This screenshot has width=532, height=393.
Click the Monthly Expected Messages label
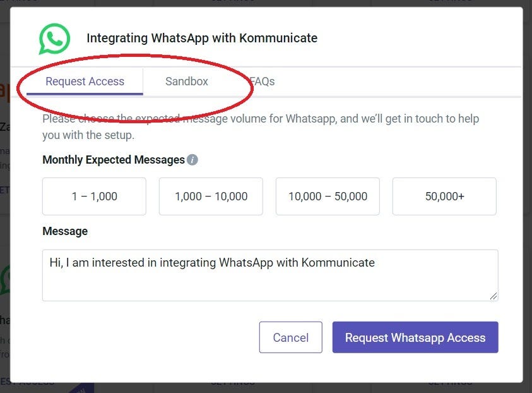coord(114,160)
